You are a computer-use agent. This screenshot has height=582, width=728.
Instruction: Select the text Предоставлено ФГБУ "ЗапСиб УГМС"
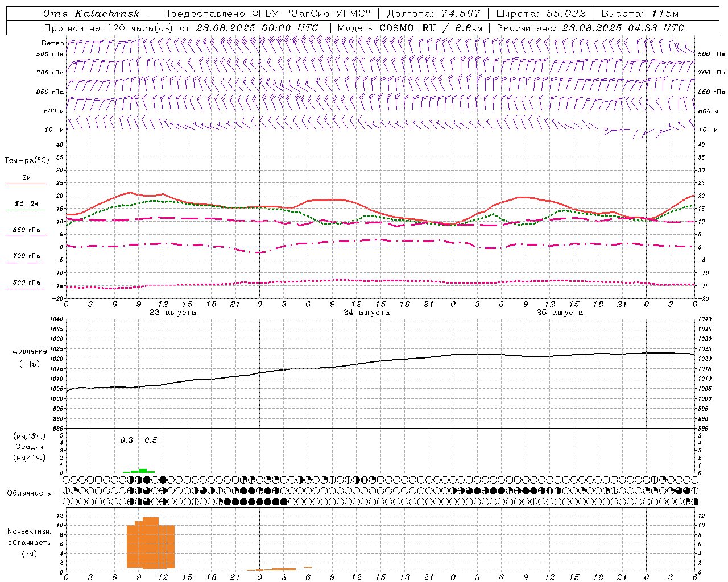(x=267, y=14)
